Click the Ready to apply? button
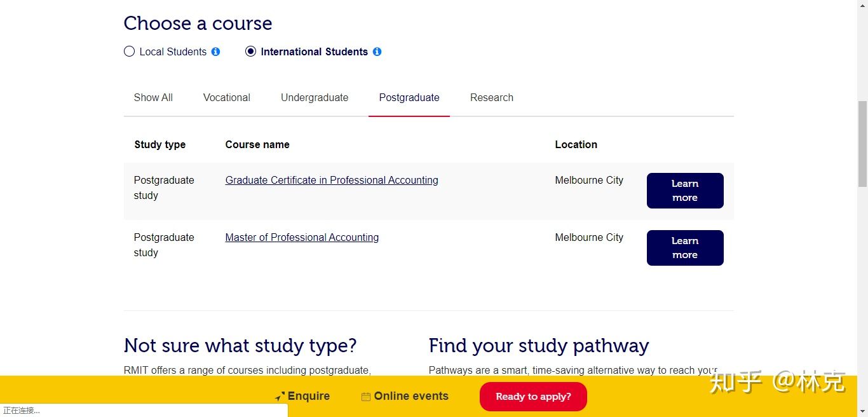Viewport: 868px width, 417px height. [533, 397]
